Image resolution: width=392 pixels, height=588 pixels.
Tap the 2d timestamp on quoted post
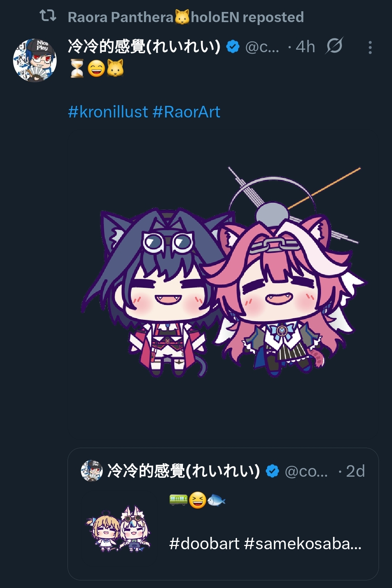click(x=355, y=471)
